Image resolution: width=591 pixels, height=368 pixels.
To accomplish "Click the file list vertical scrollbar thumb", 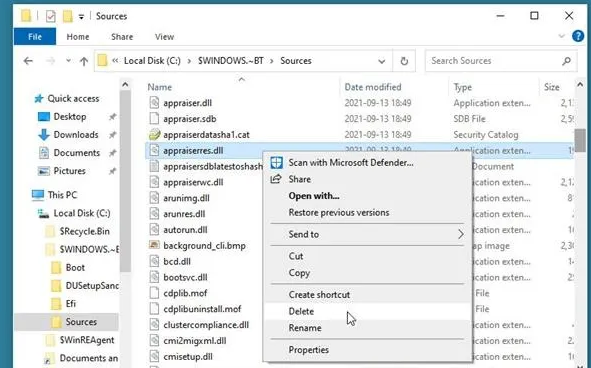I will click(580, 140).
